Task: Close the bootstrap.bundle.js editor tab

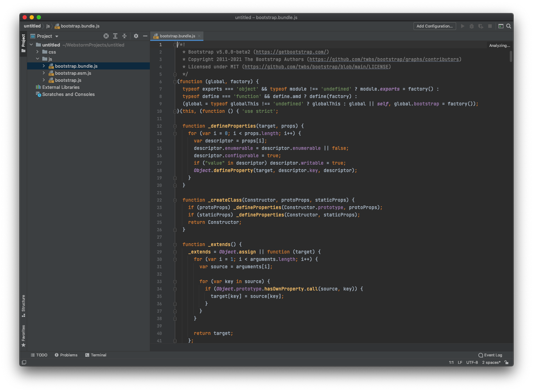Action: (199, 36)
